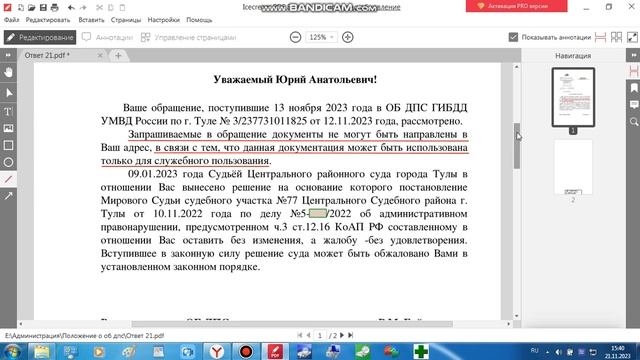
Task: Switch to Аннотации mode
Action: point(107,37)
